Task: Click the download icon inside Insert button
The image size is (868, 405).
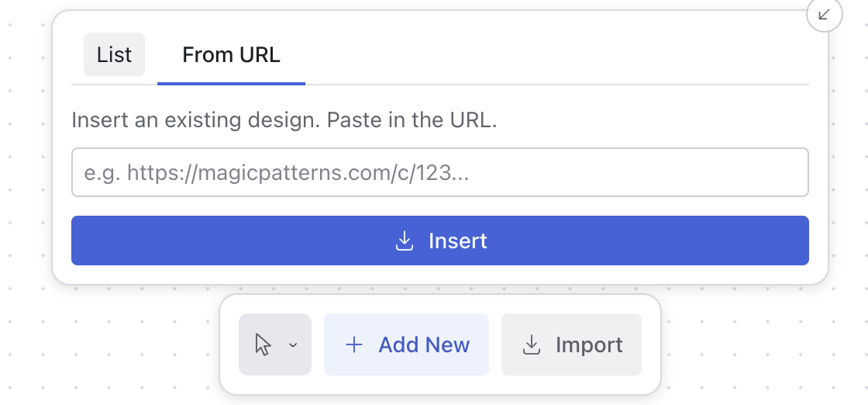Action: [405, 241]
